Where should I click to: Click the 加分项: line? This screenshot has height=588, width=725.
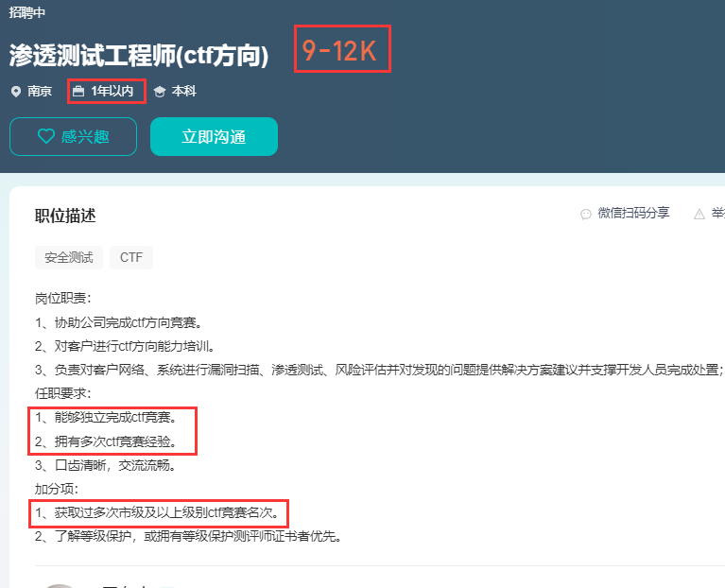[x=57, y=489]
